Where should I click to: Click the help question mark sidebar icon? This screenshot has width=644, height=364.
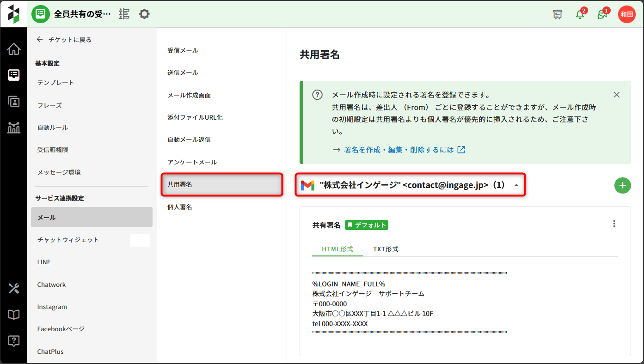13,341
